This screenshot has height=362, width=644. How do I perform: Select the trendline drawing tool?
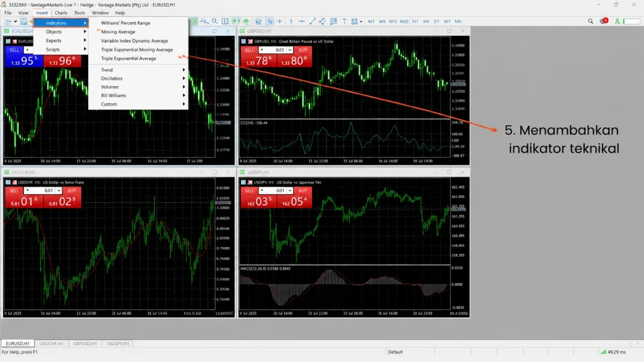pyautogui.click(x=312, y=21)
